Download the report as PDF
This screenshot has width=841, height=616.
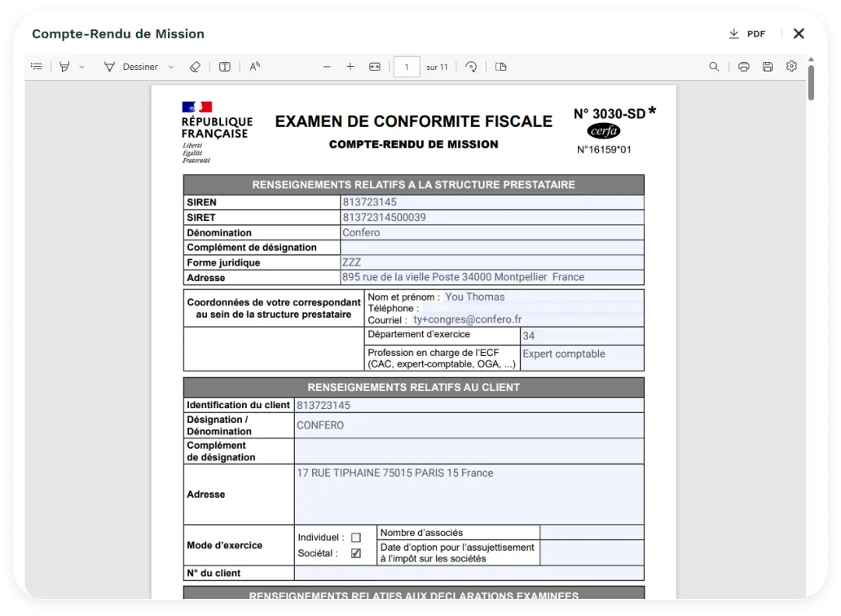point(747,33)
